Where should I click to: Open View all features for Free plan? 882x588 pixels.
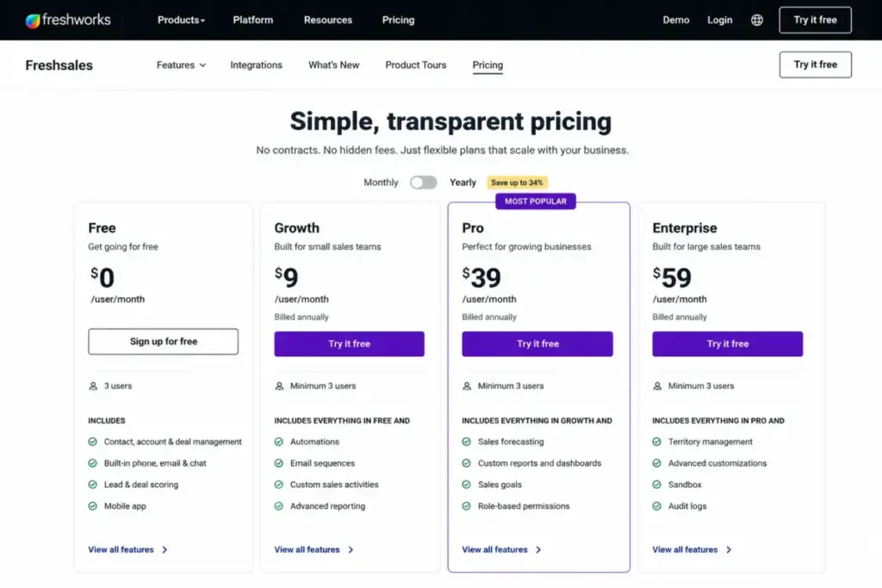(x=121, y=550)
